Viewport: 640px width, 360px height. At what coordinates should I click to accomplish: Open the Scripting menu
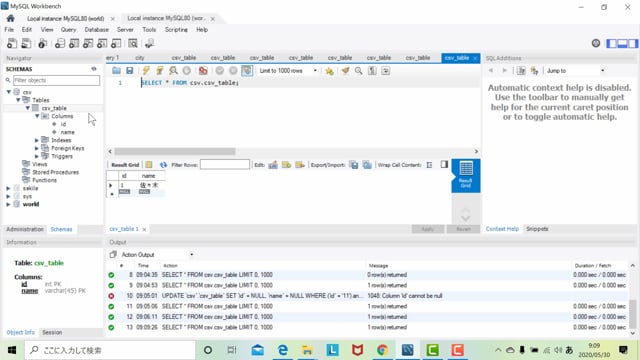click(x=176, y=30)
